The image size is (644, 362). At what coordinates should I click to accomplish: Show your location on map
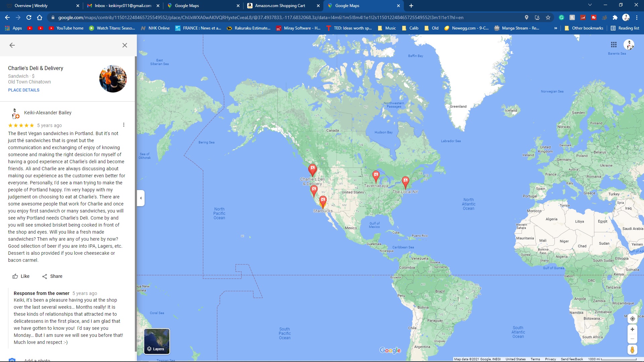(x=632, y=319)
